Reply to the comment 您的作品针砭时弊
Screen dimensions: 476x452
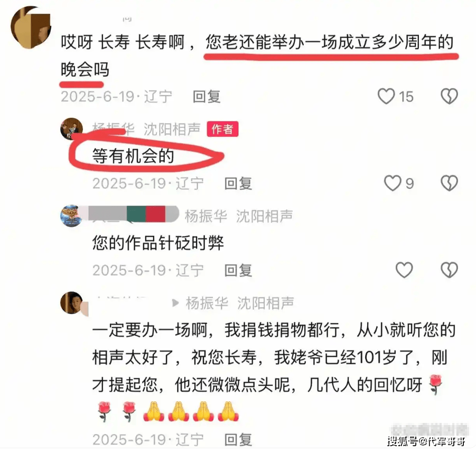(238, 270)
